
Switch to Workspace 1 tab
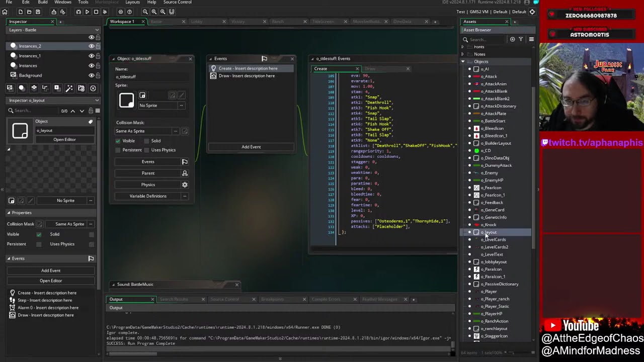[122, 22]
